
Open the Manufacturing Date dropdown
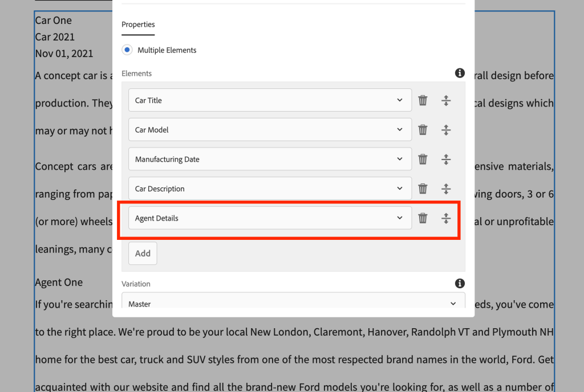coord(270,160)
